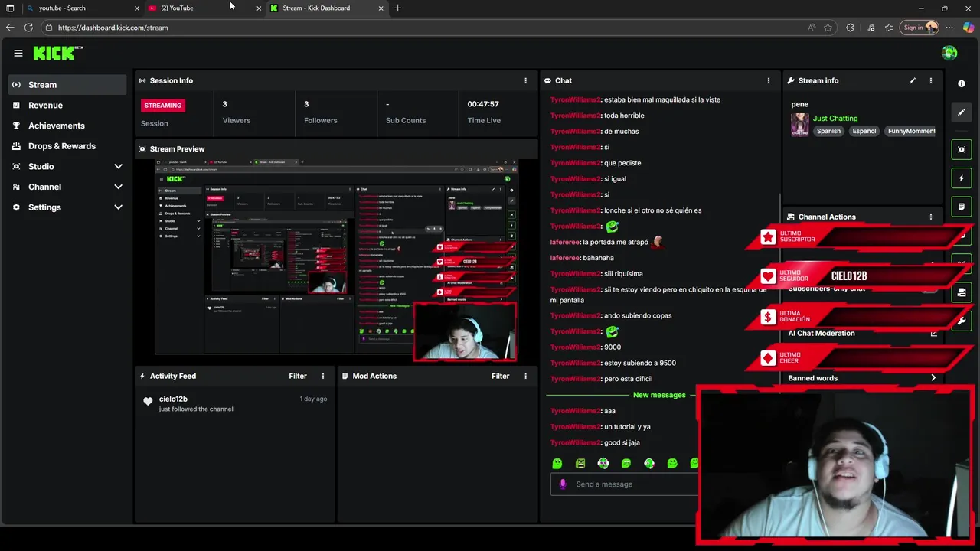The height and width of the screenshot is (551, 980).
Task: Insert the headphones green emote
Action: (603, 463)
